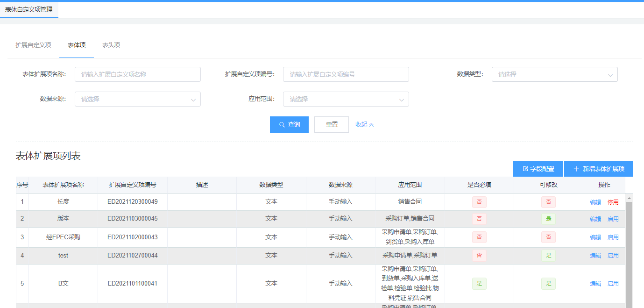
Task: Click 可修改 tag 是 in row 版本
Action: coord(548,219)
